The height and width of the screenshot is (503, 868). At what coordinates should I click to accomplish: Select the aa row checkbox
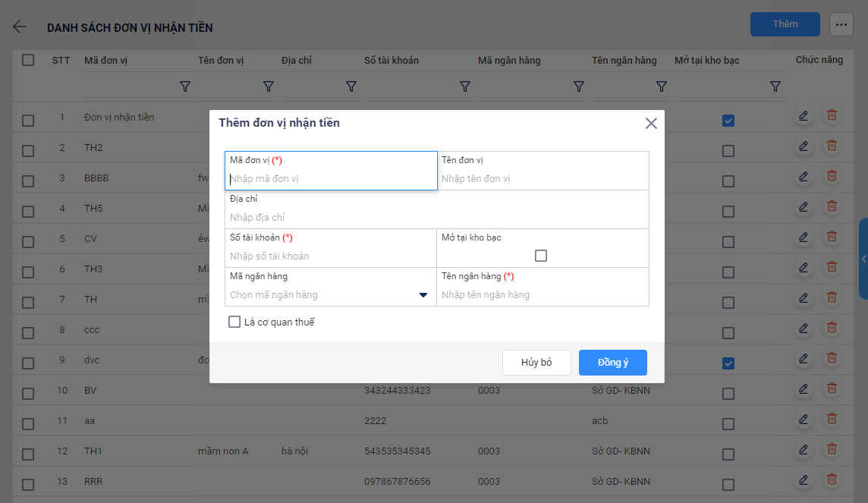[x=28, y=424]
